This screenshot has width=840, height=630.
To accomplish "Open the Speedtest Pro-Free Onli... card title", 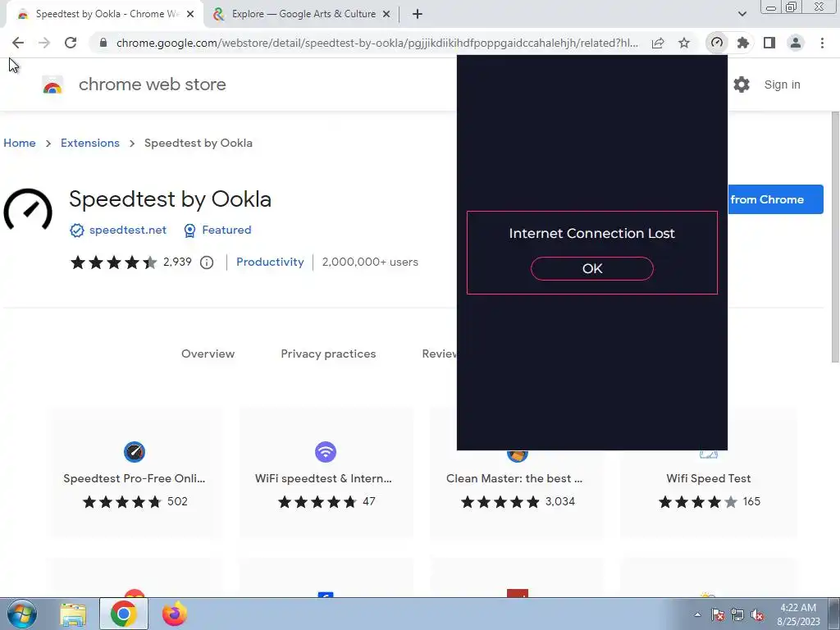I will pos(135,479).
